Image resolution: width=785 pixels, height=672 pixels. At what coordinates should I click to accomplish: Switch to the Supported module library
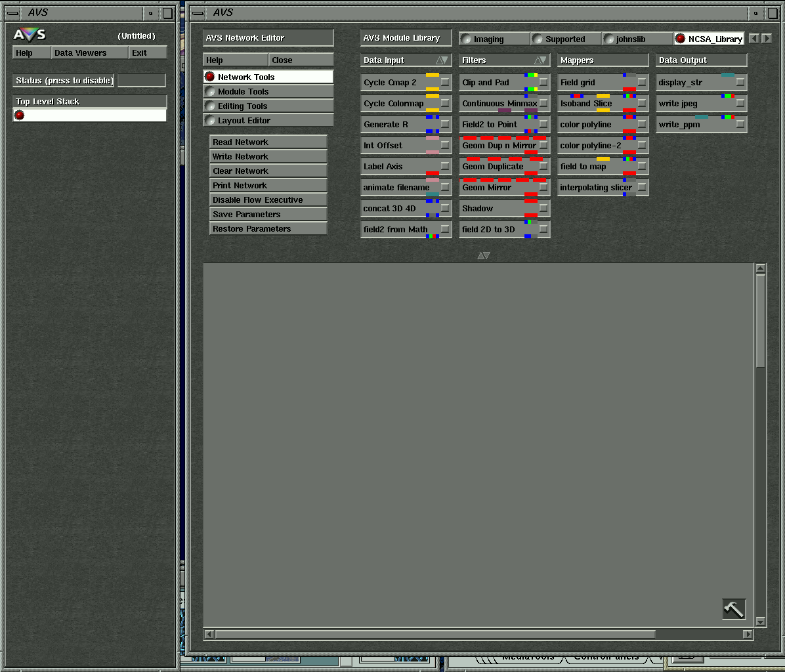566,39
